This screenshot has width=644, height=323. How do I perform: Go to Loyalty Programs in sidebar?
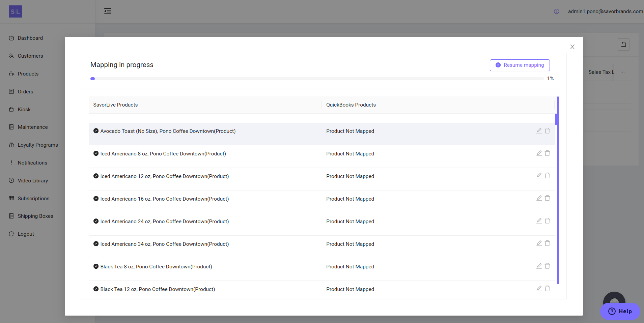(x=38, y=145)
